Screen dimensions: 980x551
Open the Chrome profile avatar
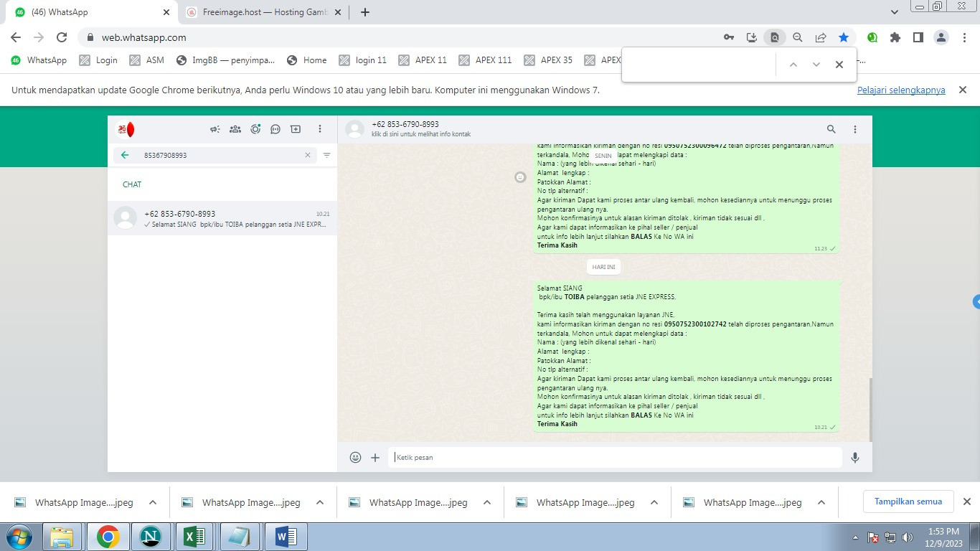point(941,37)
